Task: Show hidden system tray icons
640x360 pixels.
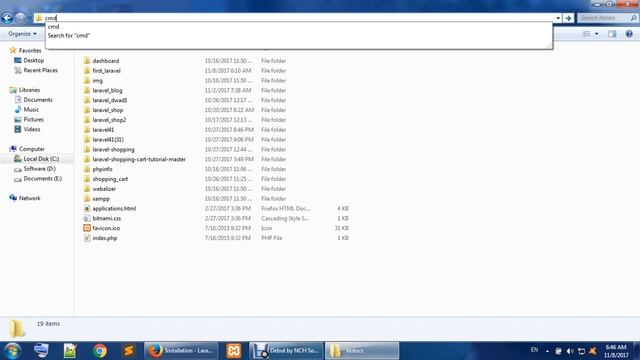Action: coord(547,351)
